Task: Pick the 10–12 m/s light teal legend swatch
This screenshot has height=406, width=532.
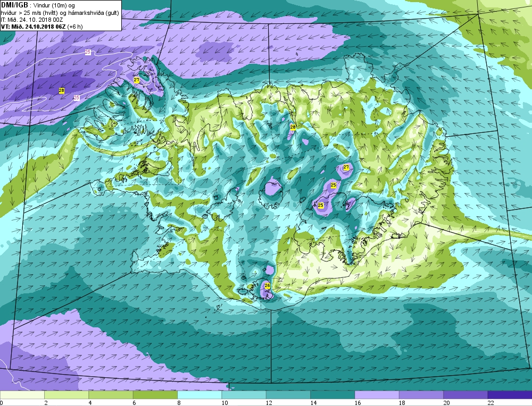Action: (244, 395)
